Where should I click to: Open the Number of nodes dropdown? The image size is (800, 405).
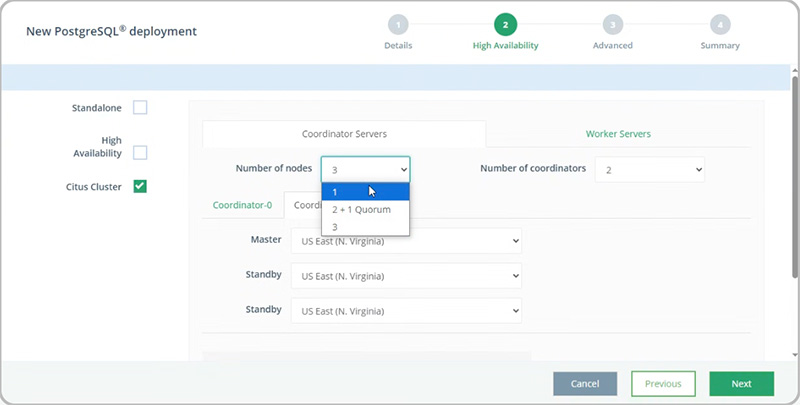click(x=365, y=169)
